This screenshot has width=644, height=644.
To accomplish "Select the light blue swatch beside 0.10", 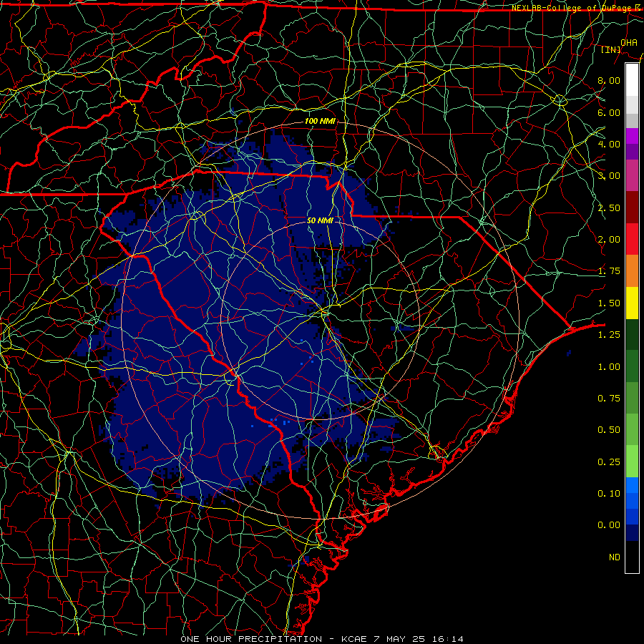I will (x=632, y=485).
